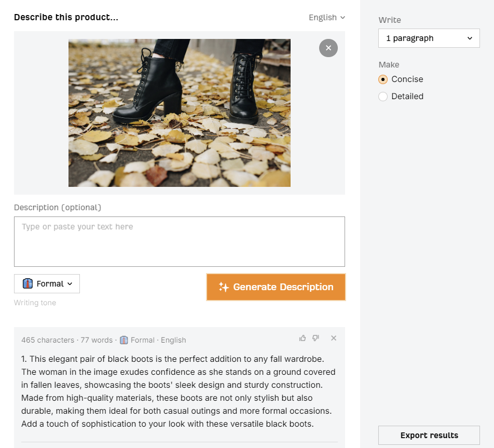Click the uploaded black boots photo
The image size is (494, 448).
179,113
